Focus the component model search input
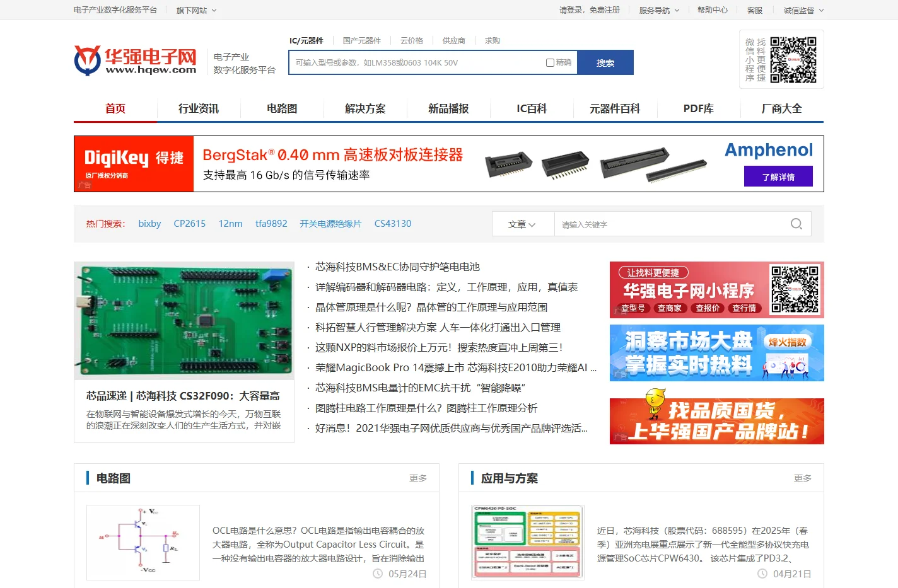 click(416, 62)
